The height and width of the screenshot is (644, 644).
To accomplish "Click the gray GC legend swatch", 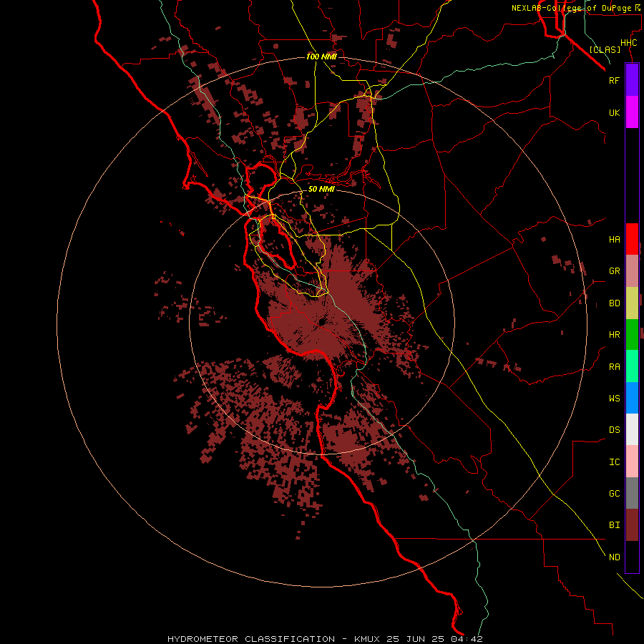I will 632,493.
